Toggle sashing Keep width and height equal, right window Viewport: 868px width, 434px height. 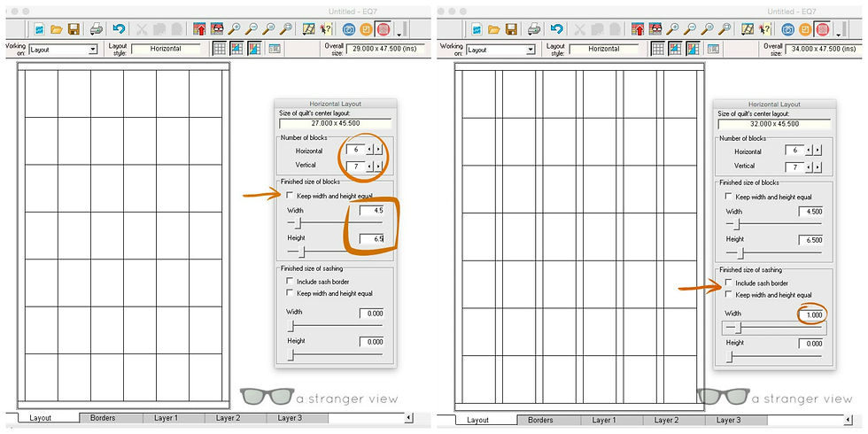pyautogui.click(x=728, y=295)
